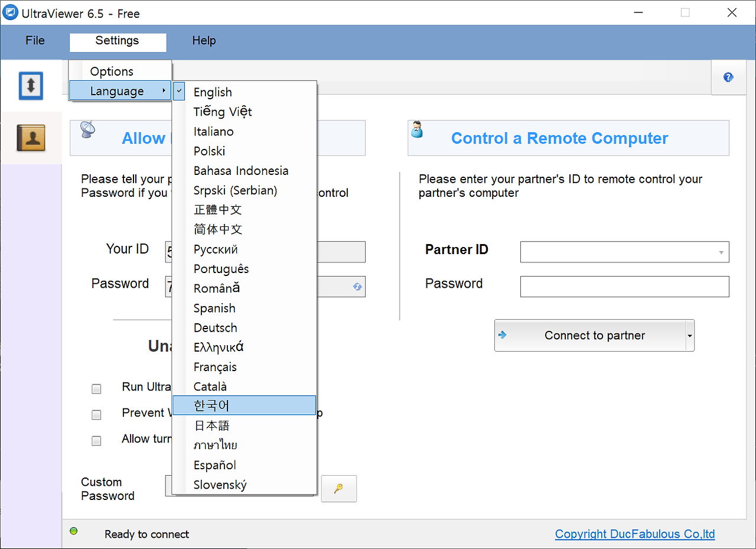Click the Ready to connect status text
This screenshot has width=756, height=549.
click(x=147, y=534)
